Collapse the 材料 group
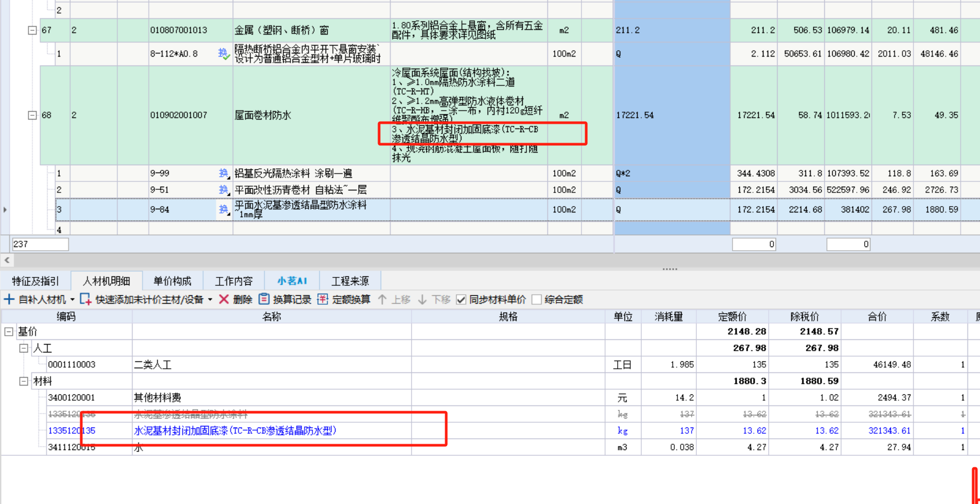 (24, 381)
